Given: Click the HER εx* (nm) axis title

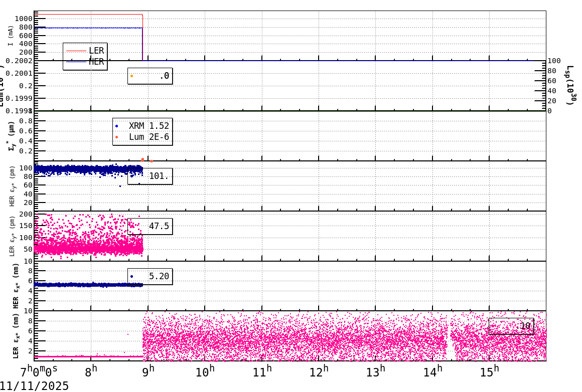Looking at the screenshot, I should pyautogui.click(x=16, y=286).
